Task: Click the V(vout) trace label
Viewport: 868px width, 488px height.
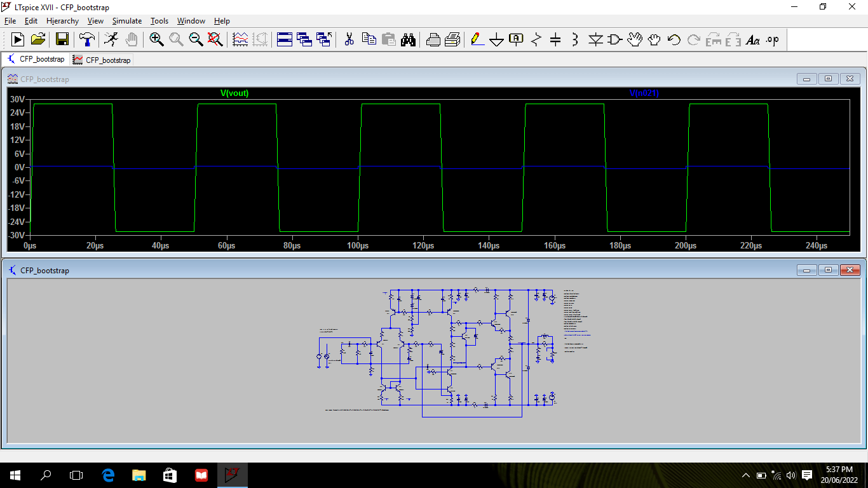Action: point(234,93)
